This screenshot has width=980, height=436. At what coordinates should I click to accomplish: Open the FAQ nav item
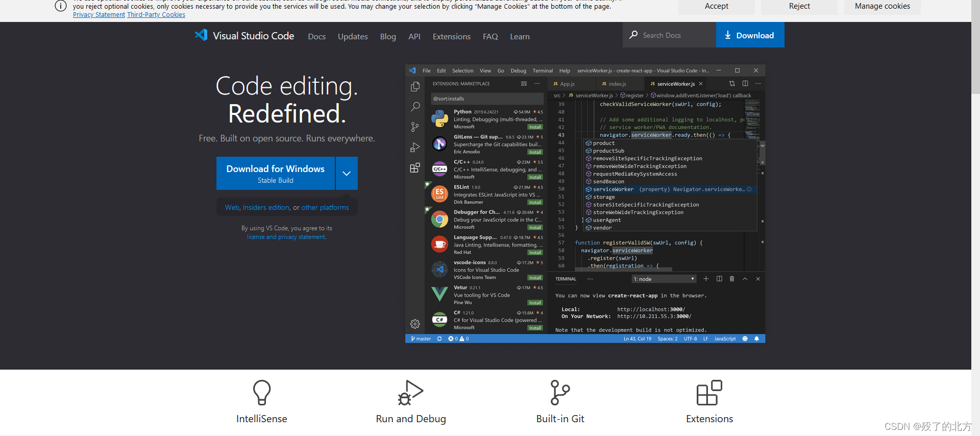[x=491, y=36]
